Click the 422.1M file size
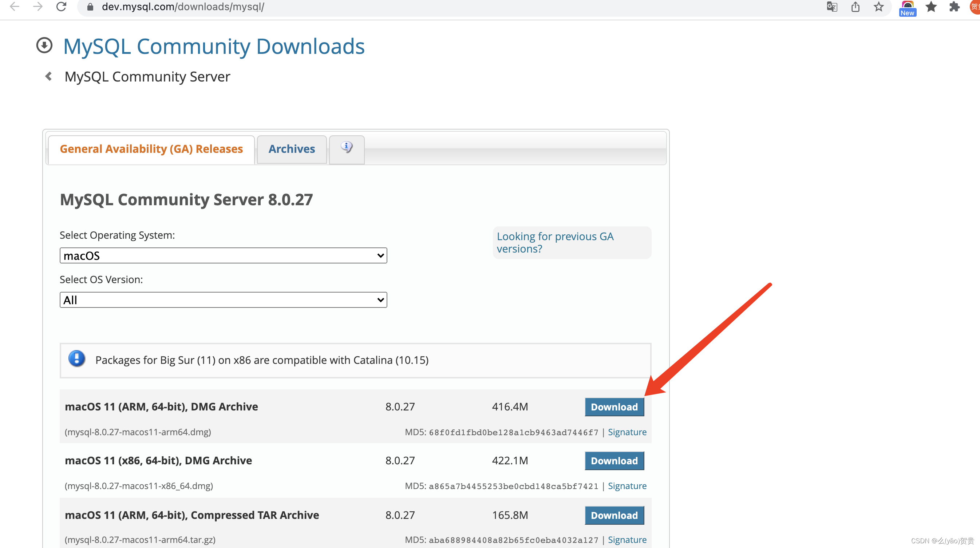Viewport: 980px width, 548px height. [510, 461]
